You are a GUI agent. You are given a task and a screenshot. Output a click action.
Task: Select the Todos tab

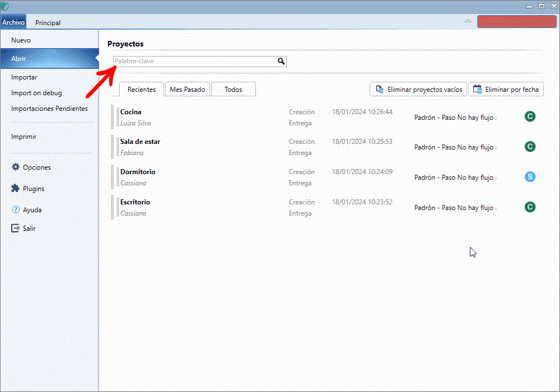coord(233,89)
